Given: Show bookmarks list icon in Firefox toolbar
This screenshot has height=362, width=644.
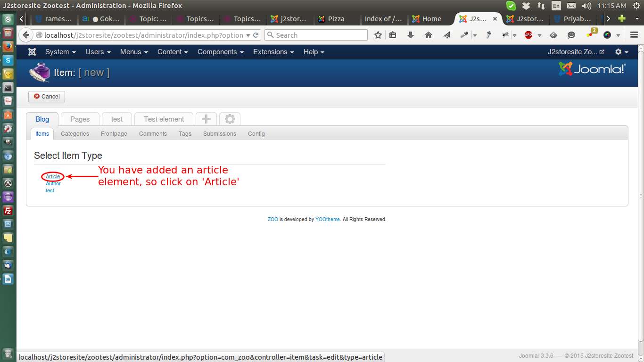Looking at the screenshot, I should 393,35.
